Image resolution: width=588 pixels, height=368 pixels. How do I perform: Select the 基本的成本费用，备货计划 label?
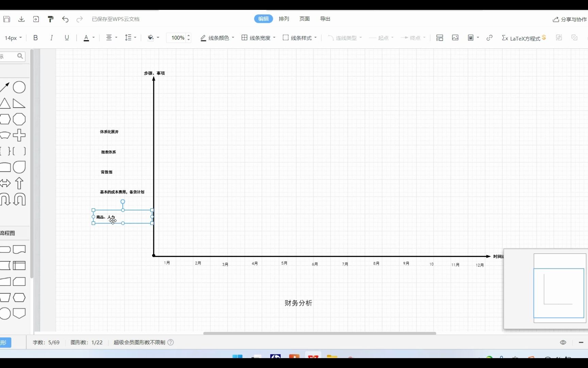pyautogui.click(x=122, y=192)
